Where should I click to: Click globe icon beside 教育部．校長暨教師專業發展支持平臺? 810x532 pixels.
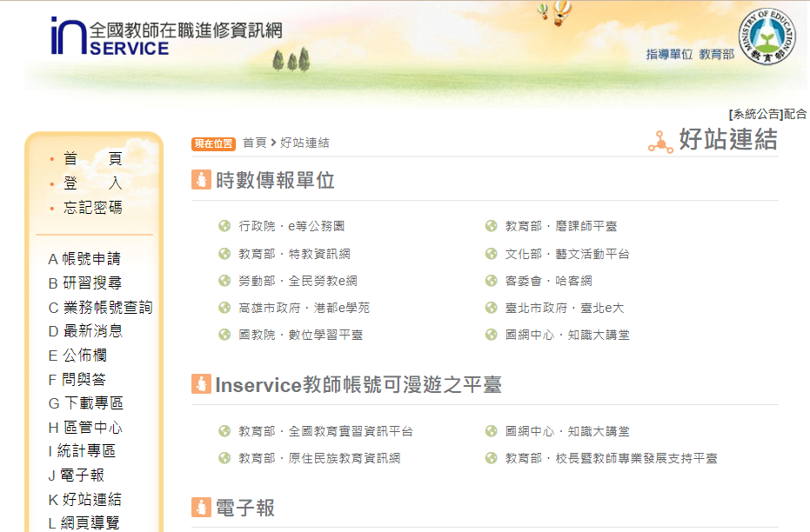(x=491, y=458)
